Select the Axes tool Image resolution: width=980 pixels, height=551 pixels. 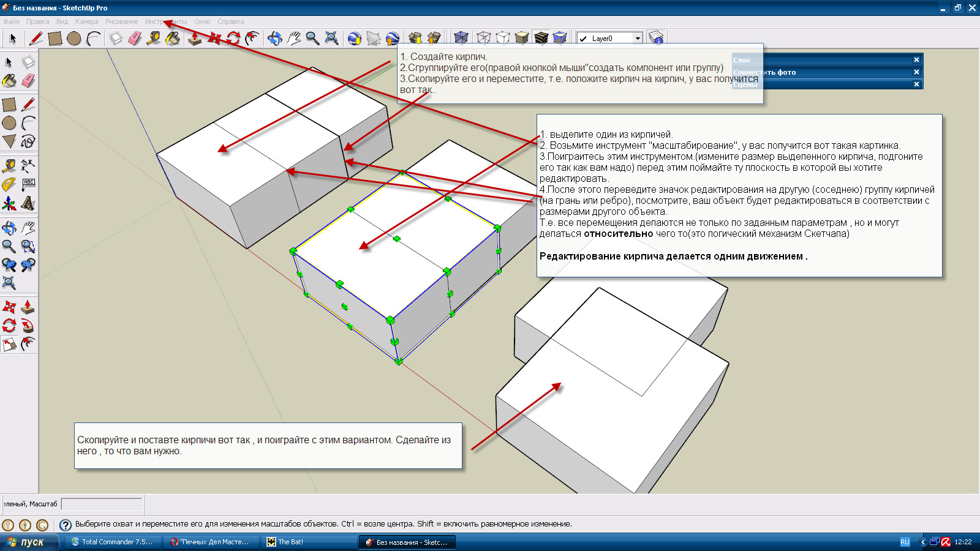[x=9, y=203]
